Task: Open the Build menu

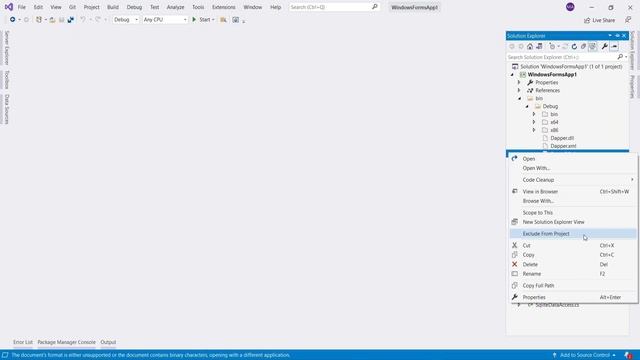Action: [x=113, y=7]
